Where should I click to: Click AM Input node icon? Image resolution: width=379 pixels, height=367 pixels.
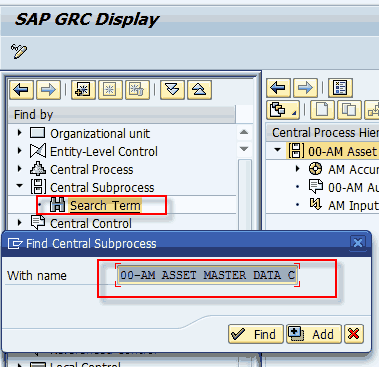[315, 204]
